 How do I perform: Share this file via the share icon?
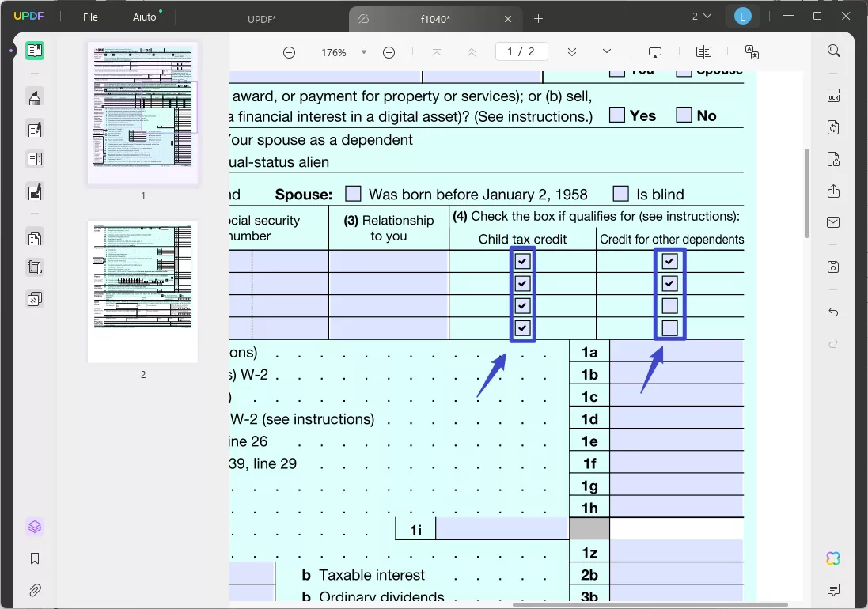[834, 191]
